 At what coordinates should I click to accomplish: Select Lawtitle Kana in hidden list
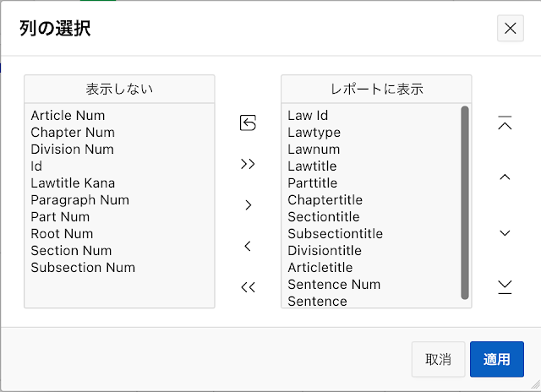[x=73, y=183]
